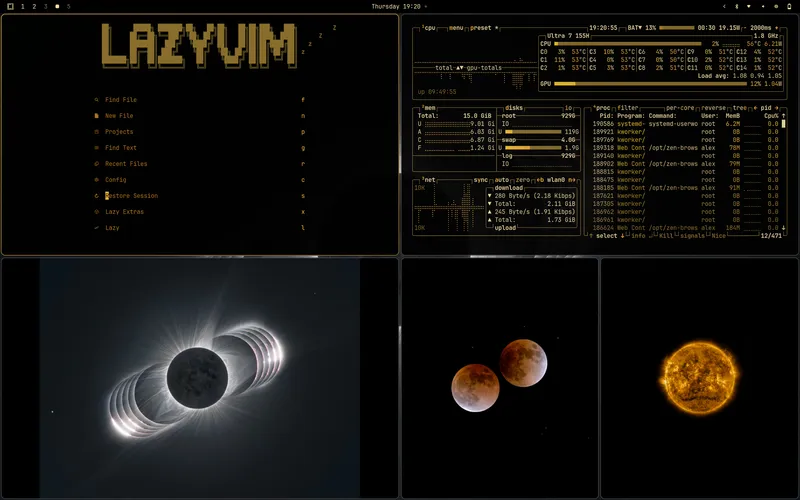Click the select-down arrow in proc footer

pyautogui.click(x=622, y=236)
